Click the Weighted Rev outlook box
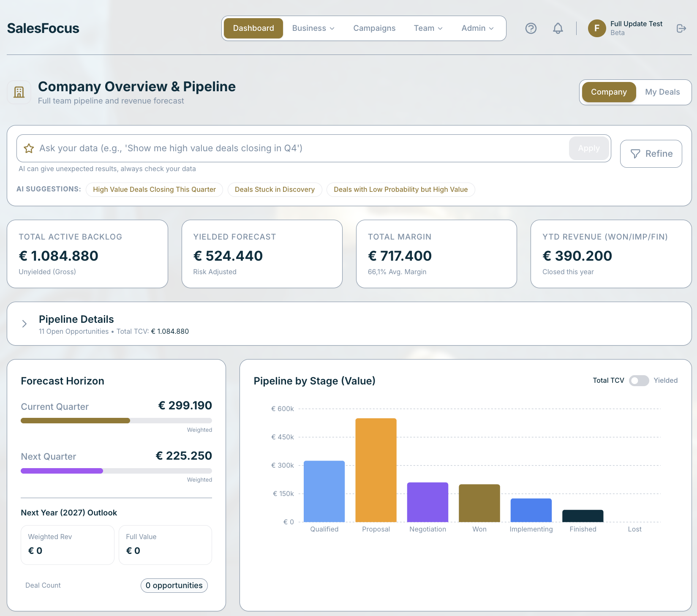 tap(68, 545)
